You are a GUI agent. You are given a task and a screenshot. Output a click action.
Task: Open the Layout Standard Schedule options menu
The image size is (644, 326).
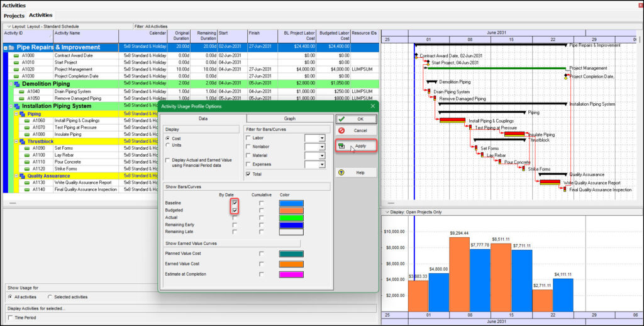click(9, 26)
